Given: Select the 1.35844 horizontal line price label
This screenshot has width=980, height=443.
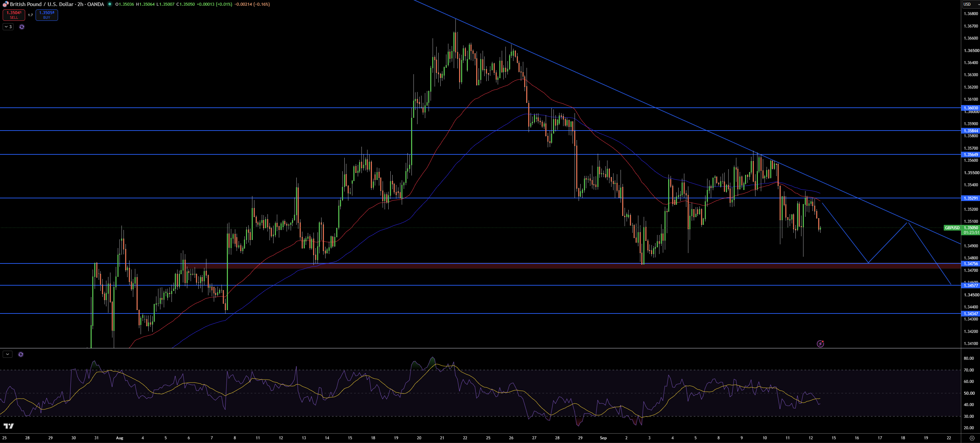Looking at the screenshot, I should point(970,131).
